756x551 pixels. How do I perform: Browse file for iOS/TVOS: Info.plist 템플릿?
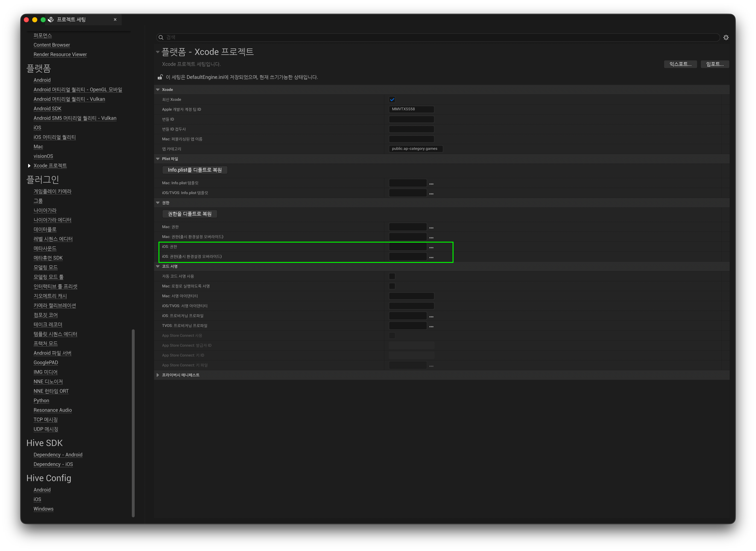(x=431, y=194)
